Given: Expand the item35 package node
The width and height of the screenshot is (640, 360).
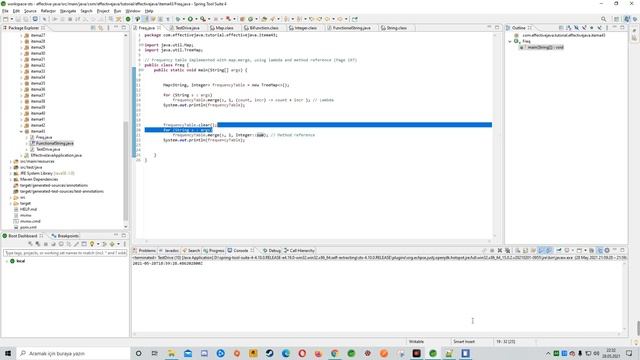Looking at the screenshot, I should click(21, 83).
